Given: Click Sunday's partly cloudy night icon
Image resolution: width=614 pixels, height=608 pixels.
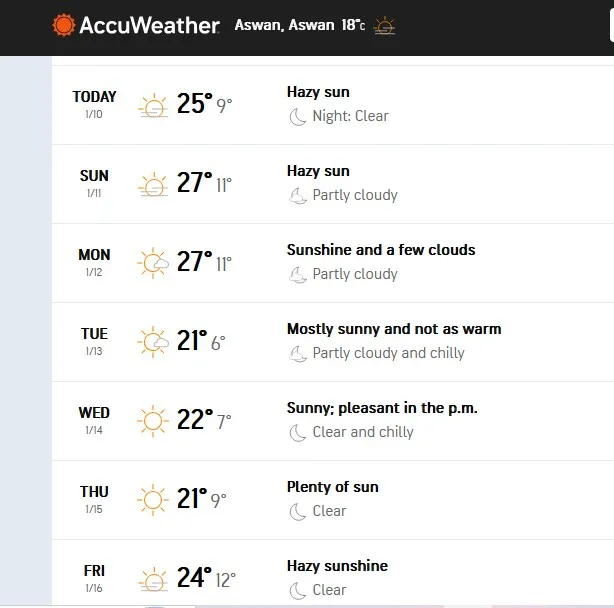Looking at the screenshot, I should click(x=297, y=196).
